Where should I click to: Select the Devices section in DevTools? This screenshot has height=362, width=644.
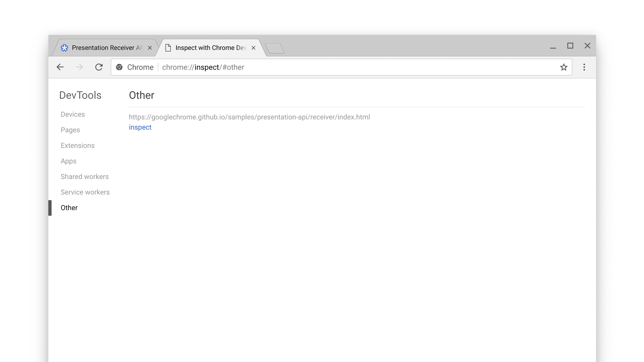(x=73, y=114)
